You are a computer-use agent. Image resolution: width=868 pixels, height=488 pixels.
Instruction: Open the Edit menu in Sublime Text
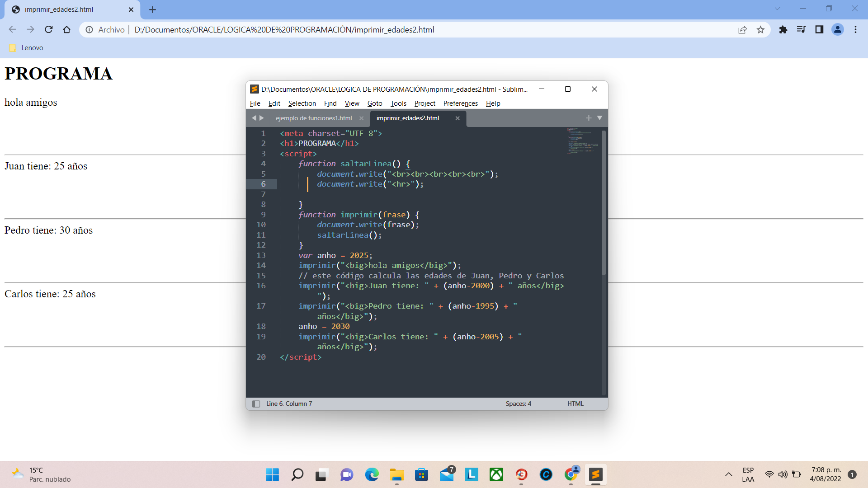pyautogui.click(x=274, y=103)
